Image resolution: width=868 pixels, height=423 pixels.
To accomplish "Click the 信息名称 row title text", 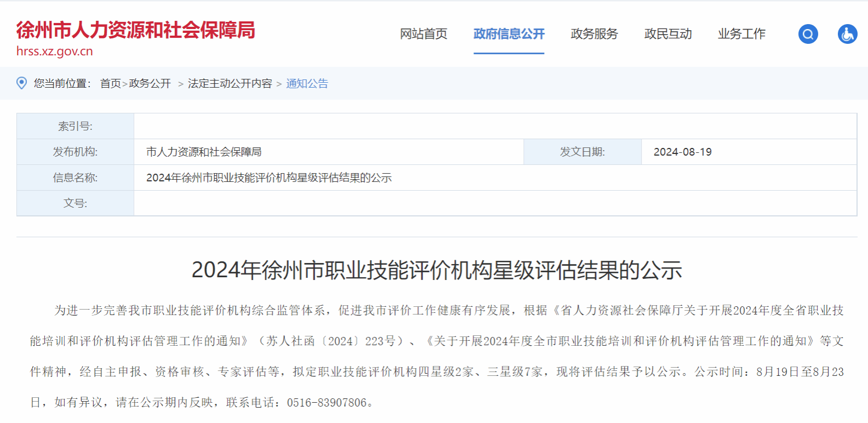I will click(x=269, y=178).
